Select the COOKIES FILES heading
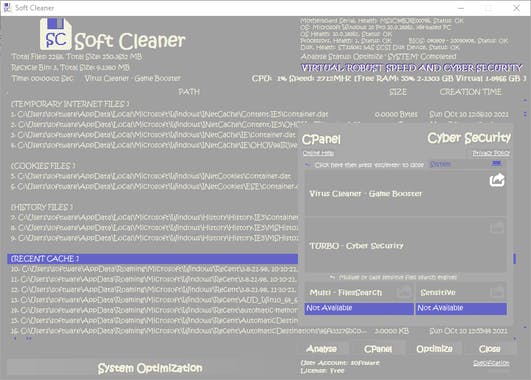This screenshot has width=531, height=380. (x=43, y=166)
